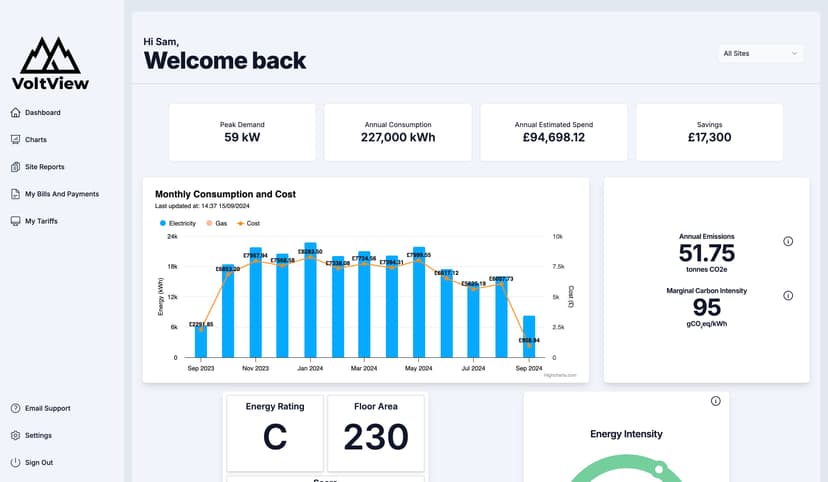Click the January 2024 electricity bar
The image size is (828, 482).
coord(310,300)
